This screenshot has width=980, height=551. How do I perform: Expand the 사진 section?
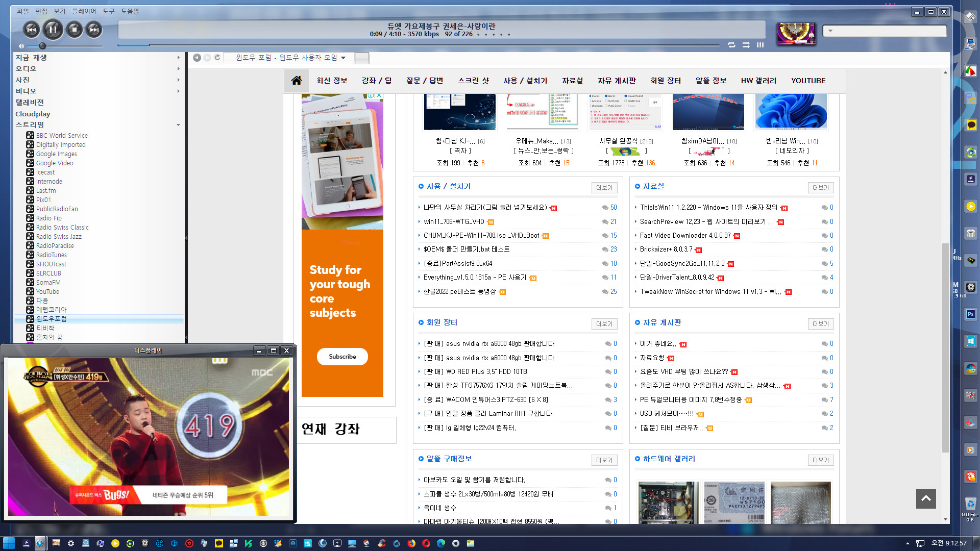tap(178, 80)
